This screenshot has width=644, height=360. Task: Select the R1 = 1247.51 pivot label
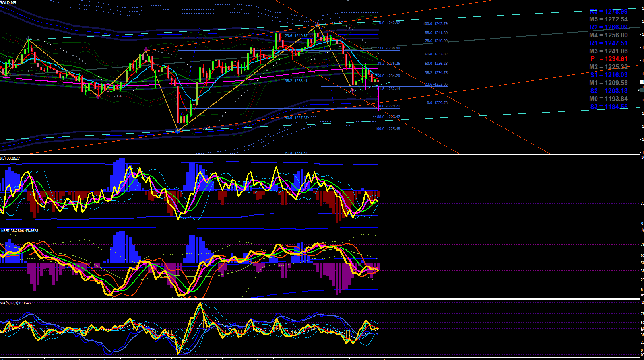tap(608, 43)
